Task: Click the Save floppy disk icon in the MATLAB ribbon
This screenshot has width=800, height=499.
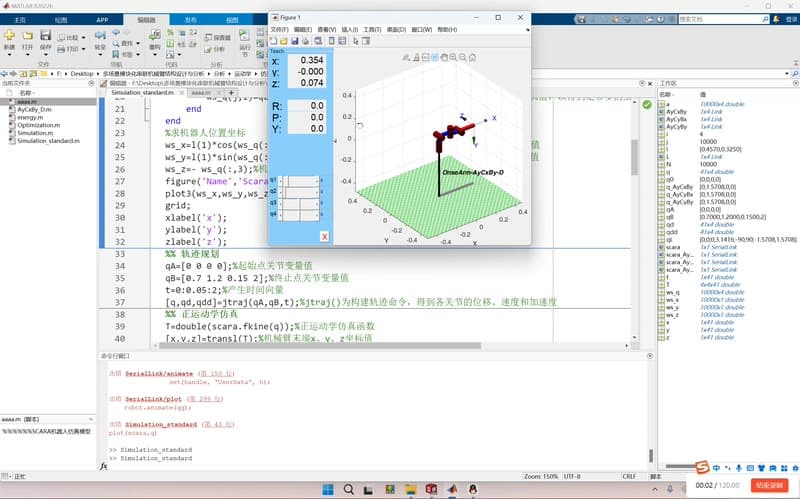Action: click(x=45, y=35)
